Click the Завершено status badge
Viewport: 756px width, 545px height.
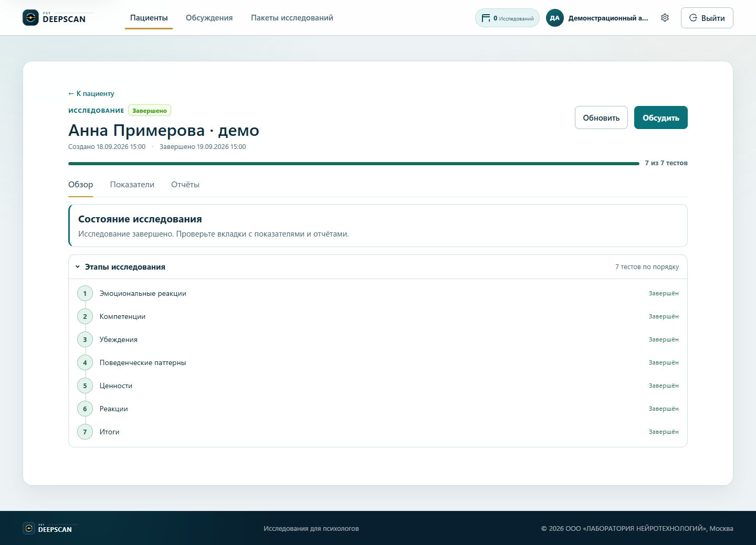pyautogui.click(x=150, y=111)
